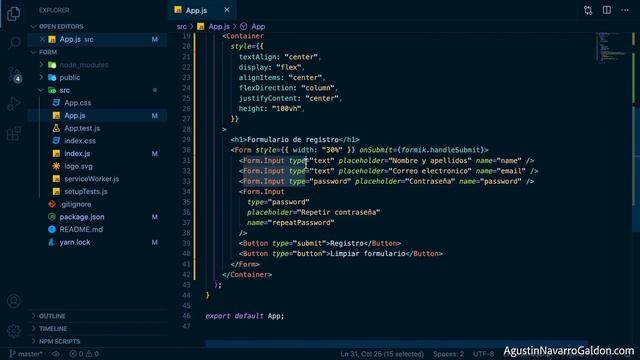
Task: Expand the Outline panel
Action: click(98, 316)
